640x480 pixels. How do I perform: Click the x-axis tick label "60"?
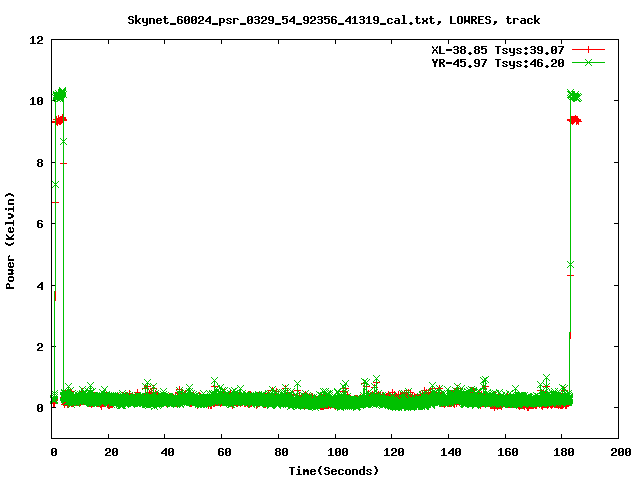point(224,452)
